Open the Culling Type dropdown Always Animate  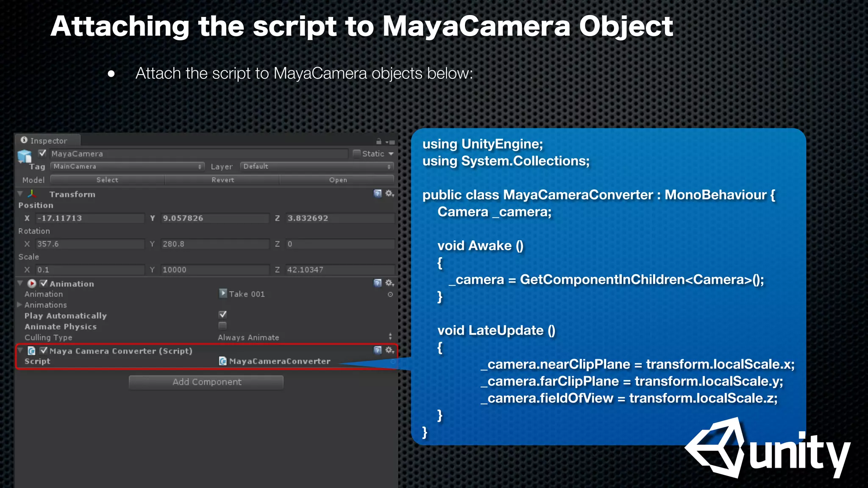pyautogui.click(x=305, y=337)
